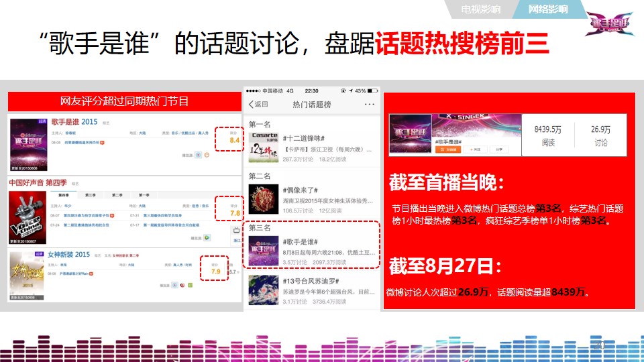Click the 截至8月27日 heading

445,266
